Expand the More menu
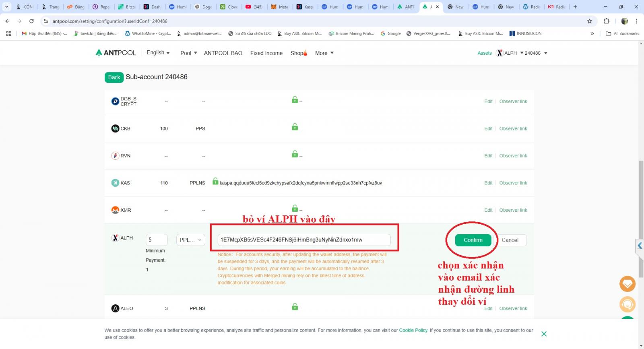This screenshot has width=644, height=349. point(324,53)
